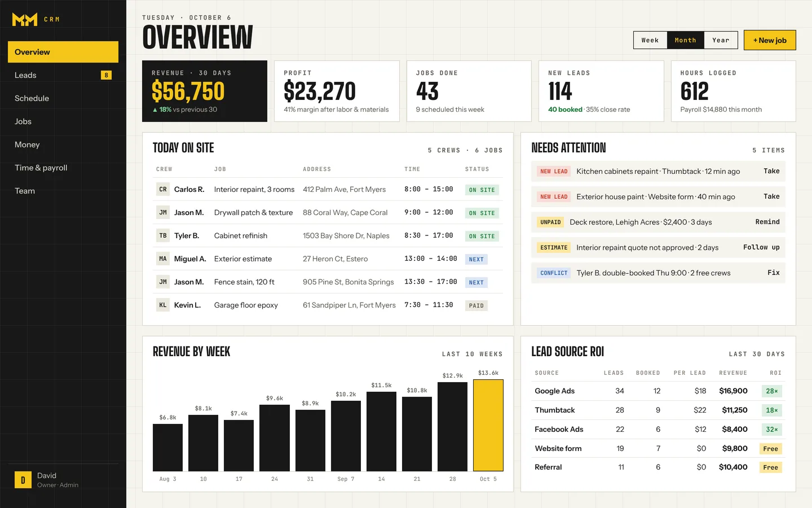
Task: Open the Google Ads source row
Action: pos(658,391)
